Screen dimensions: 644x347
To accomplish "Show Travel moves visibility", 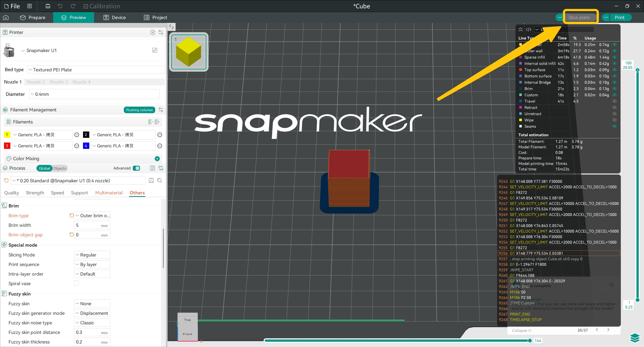I will click(x=614, y=101).
